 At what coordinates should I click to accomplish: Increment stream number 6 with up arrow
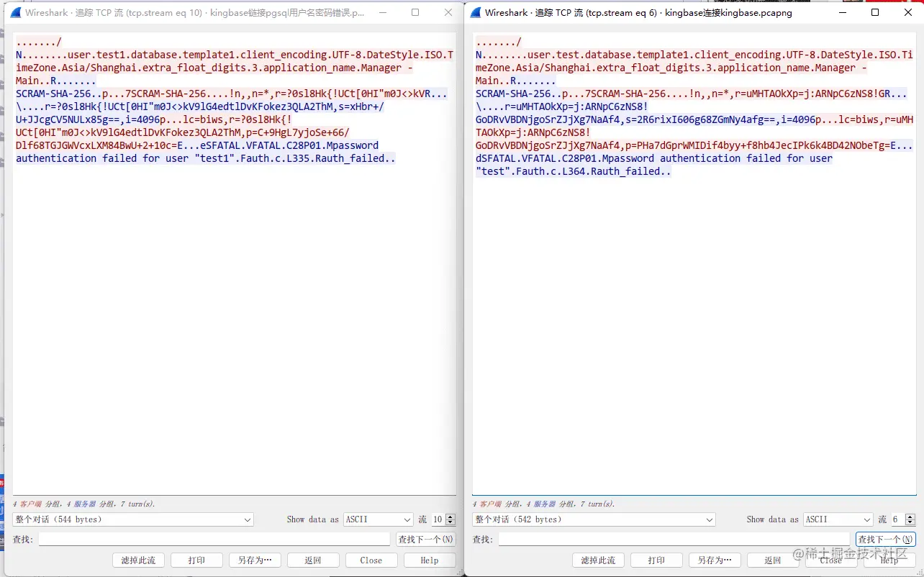(910, 517)
